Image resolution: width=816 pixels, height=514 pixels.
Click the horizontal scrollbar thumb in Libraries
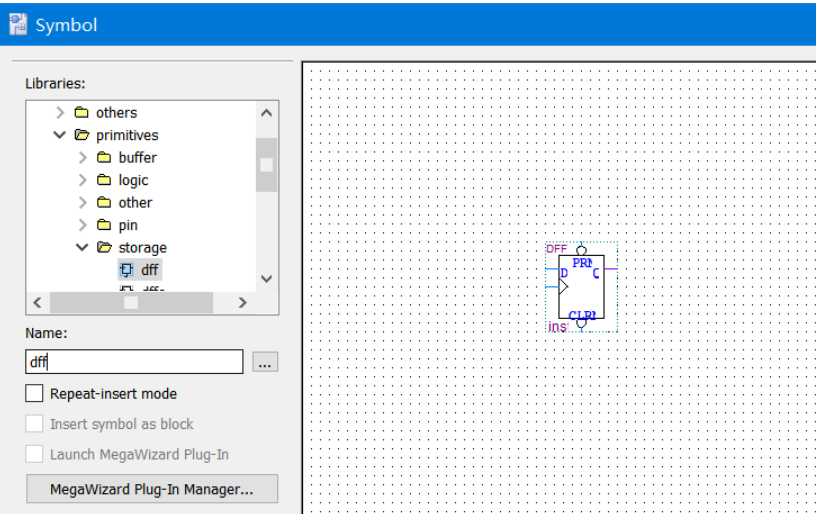coord(131,302)
